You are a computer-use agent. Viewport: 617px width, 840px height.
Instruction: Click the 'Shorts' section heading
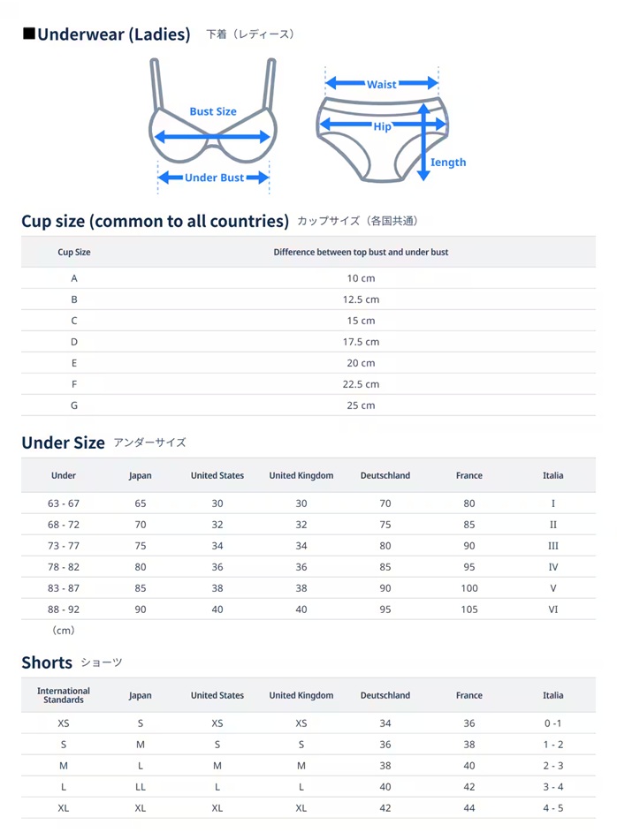click(47, 662)
